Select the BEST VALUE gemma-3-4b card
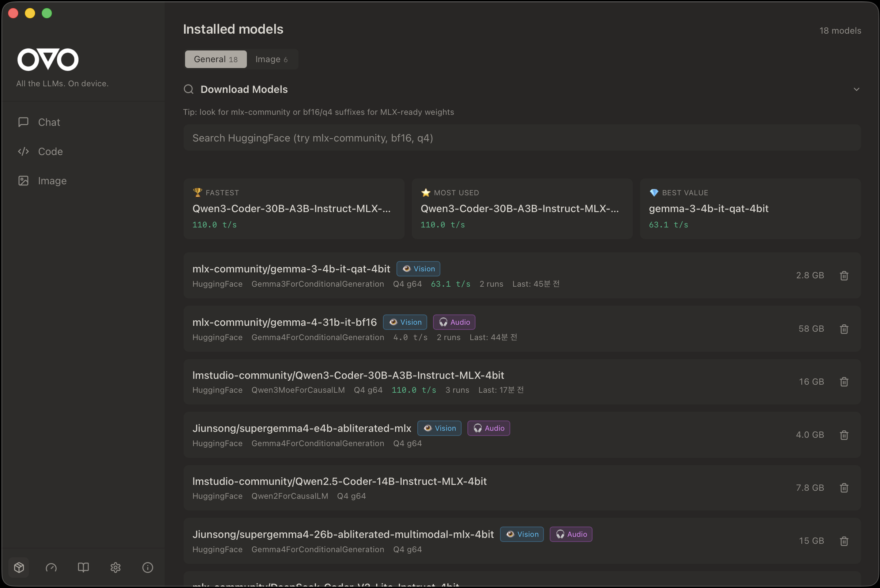The image size is (880, 588). point(750,208)
